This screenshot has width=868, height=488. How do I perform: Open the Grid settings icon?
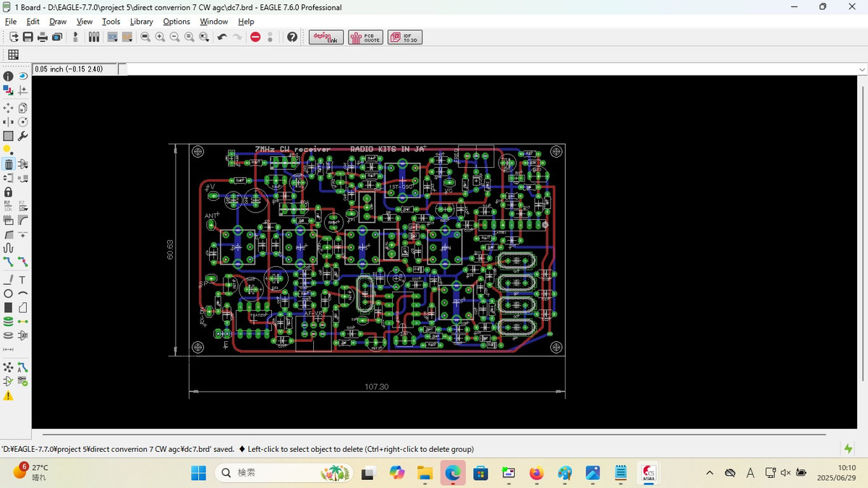13,55
